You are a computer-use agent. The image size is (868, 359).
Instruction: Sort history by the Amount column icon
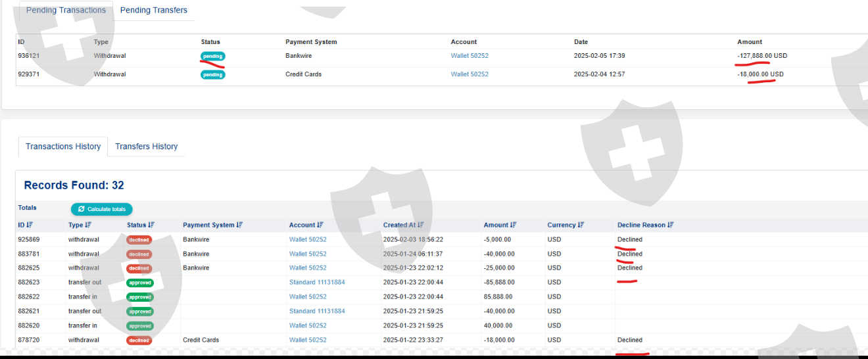coord(514,225)
